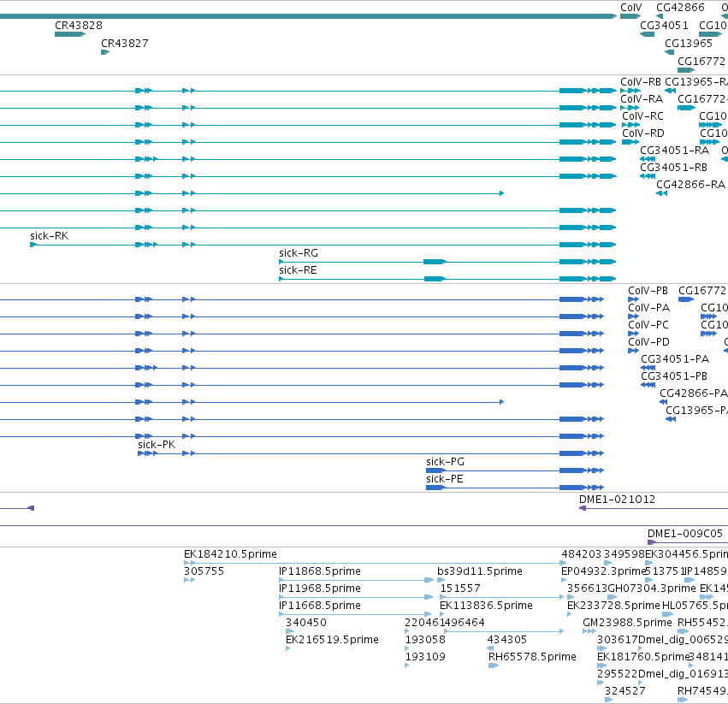
Task: Open the sick-RG transcript label
Action: 299,253
